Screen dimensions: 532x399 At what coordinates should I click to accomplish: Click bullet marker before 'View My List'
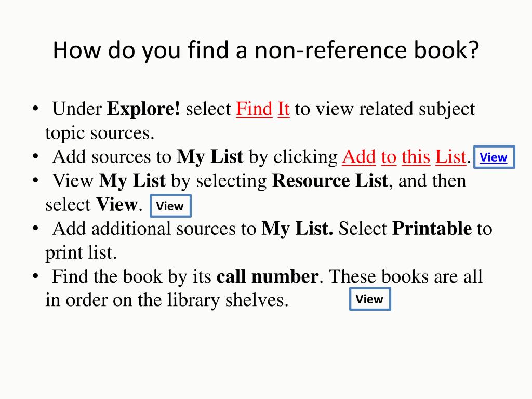[35, 181]
